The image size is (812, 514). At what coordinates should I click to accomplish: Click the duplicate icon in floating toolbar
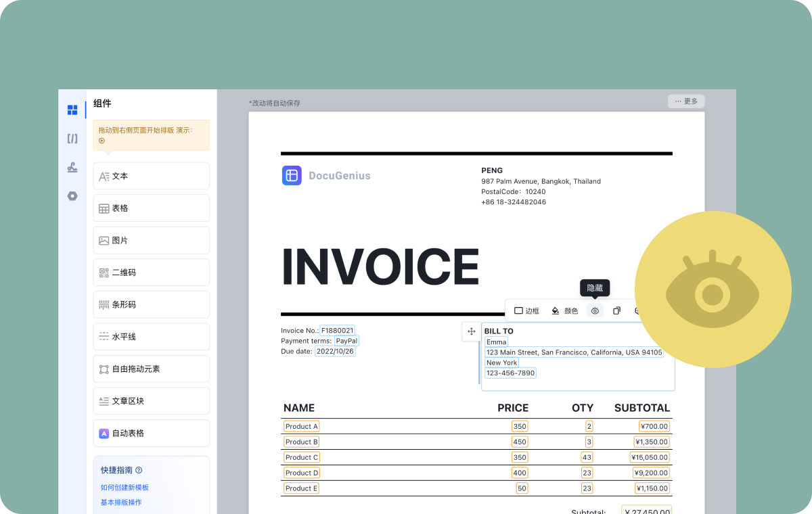pyautogui.click(x=616, y=311)
